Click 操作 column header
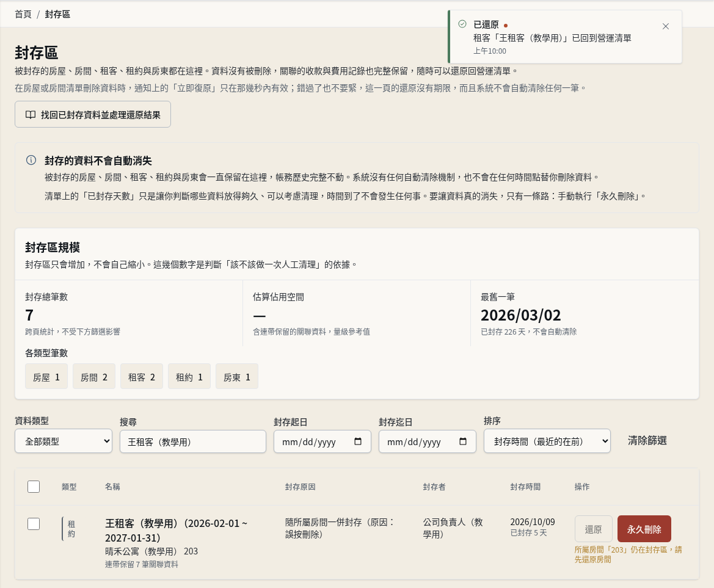This screenshot has height=588, width=714. (x=582, y=487)
